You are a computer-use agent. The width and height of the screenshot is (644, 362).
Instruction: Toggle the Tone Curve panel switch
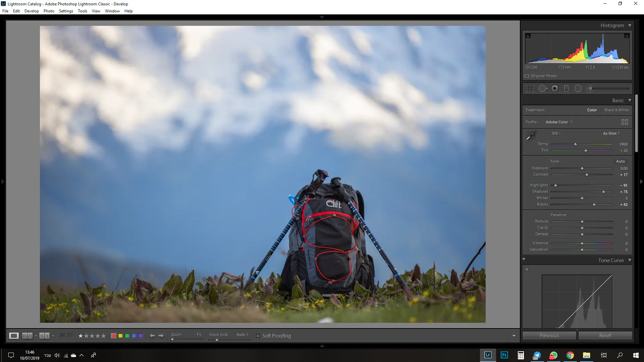(524, 260)
